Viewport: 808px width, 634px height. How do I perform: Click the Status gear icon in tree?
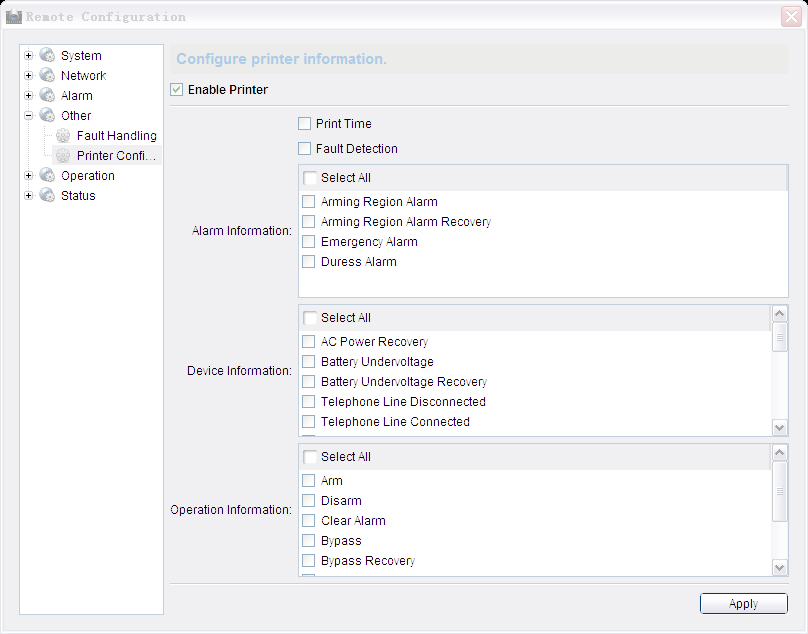coord(47,195)
